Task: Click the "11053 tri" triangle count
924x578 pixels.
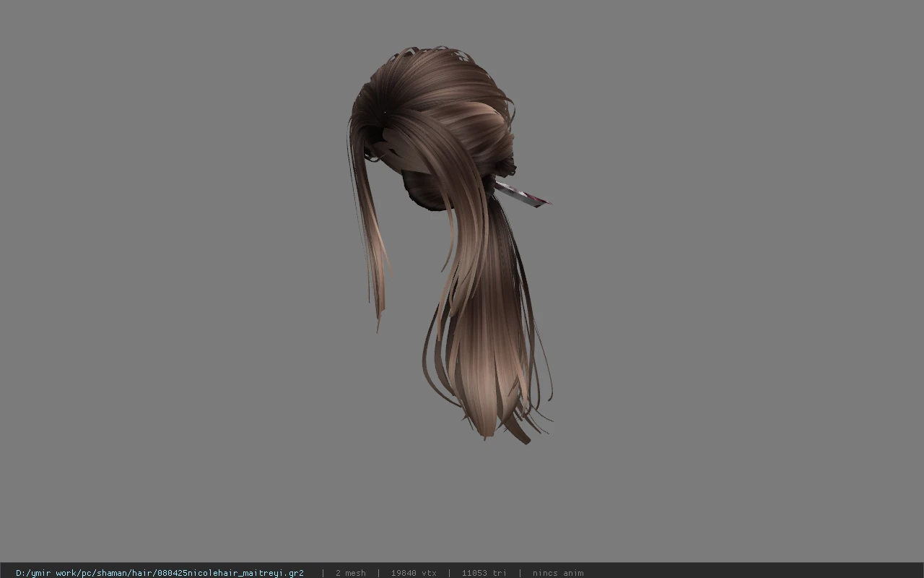Action: [x=484, y=573]
